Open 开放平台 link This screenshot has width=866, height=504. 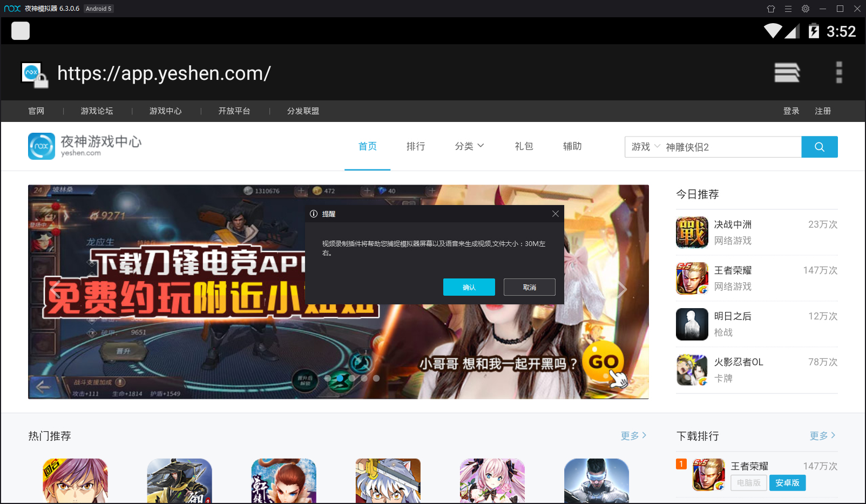[x=234, y=111]
